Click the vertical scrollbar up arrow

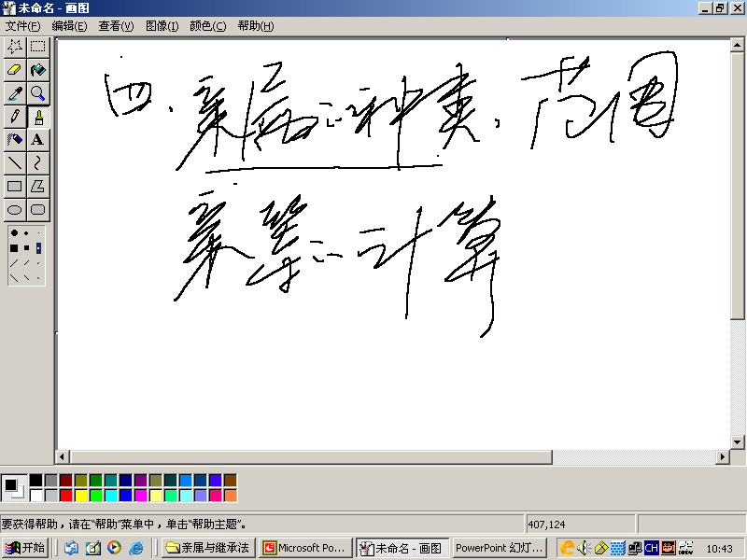tap(737, 45)
